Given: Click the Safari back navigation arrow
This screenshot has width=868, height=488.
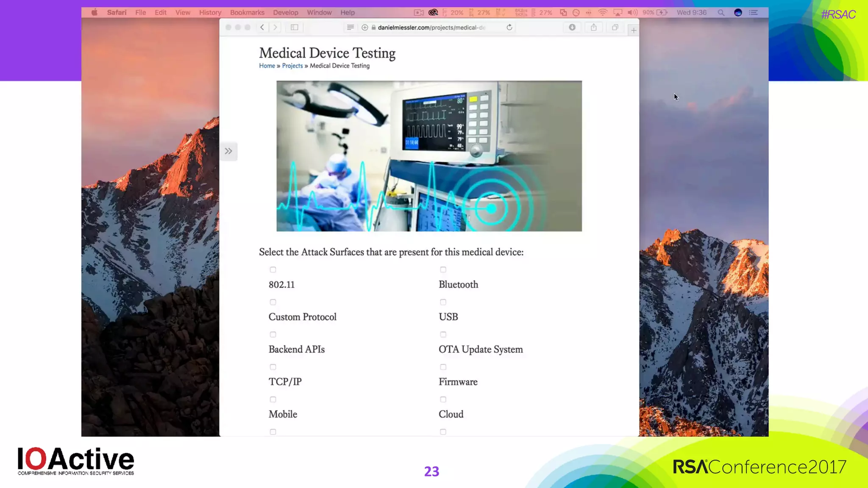Looking at the screenshot, I should point(262,28).
